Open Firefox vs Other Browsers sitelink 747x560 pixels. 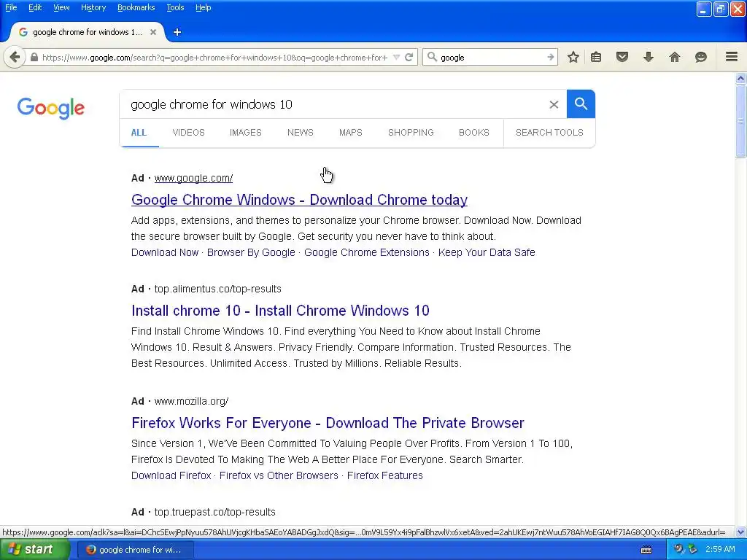click(279, 475)
